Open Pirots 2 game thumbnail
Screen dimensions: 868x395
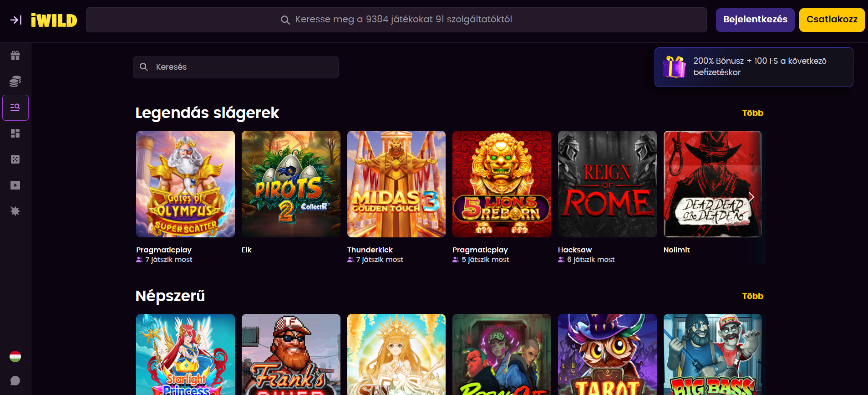coord(291,184)
